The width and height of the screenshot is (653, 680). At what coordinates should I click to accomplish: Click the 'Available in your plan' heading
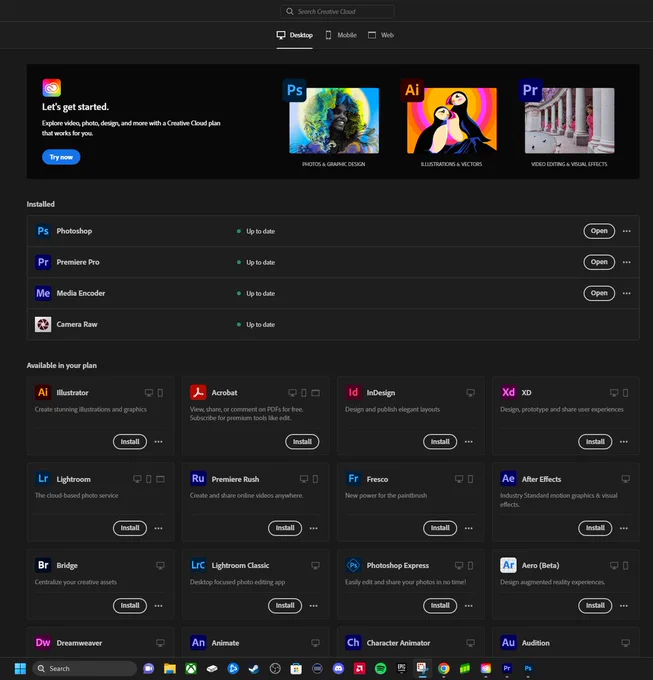click(x=62, y=365)
